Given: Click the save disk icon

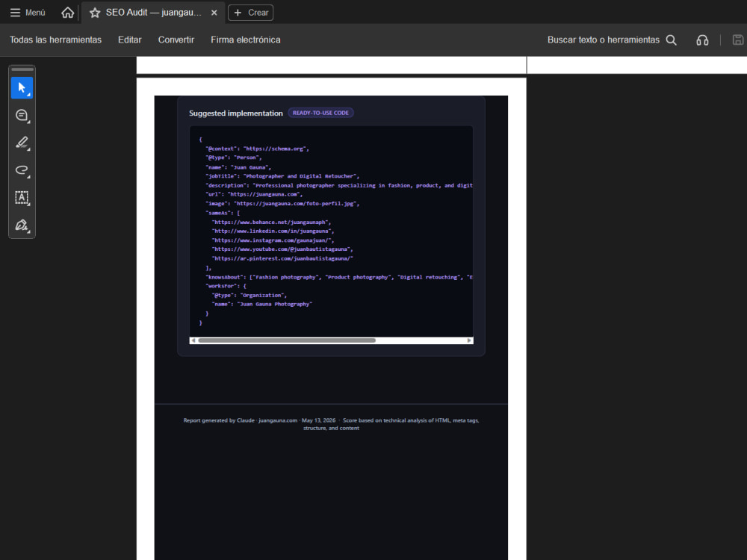Looking at the screenshot, I should coord(738,40).
